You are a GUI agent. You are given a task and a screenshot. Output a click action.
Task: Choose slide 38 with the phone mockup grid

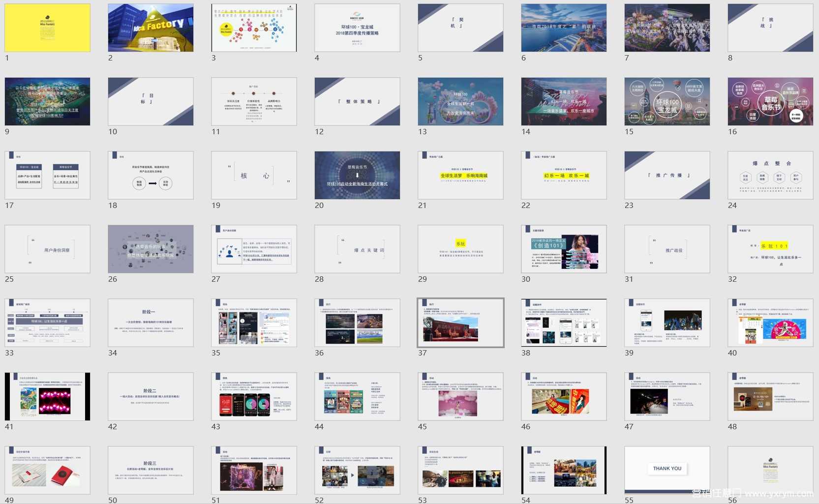[x=564, y=323]
